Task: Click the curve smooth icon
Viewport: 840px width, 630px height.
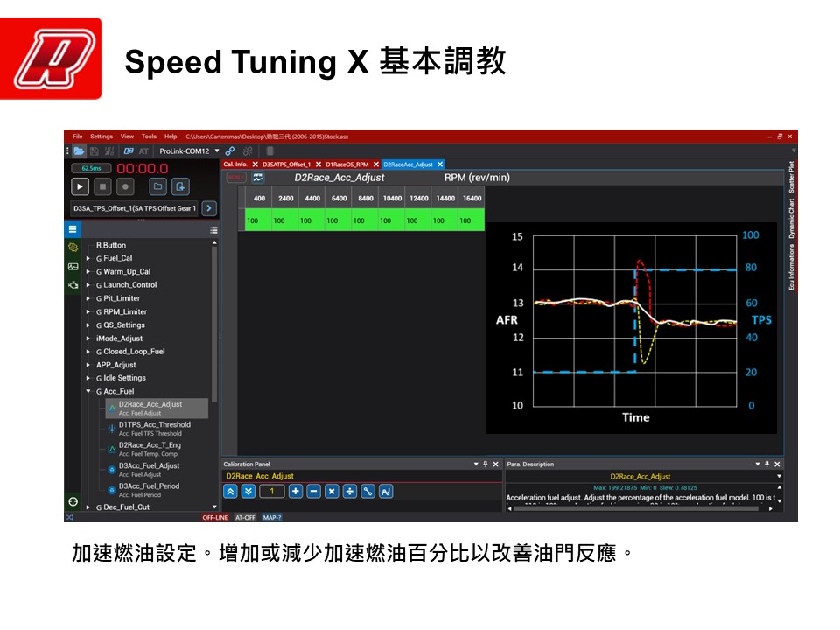Action: [x=386, y=491]
